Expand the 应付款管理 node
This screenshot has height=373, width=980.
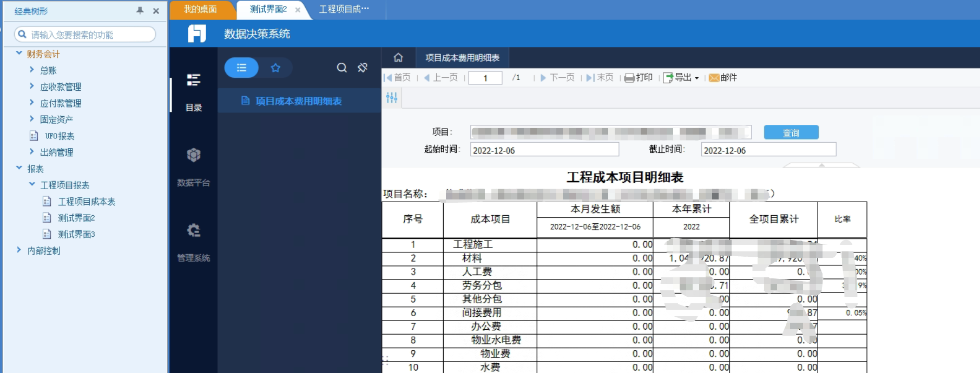(32, 102)
